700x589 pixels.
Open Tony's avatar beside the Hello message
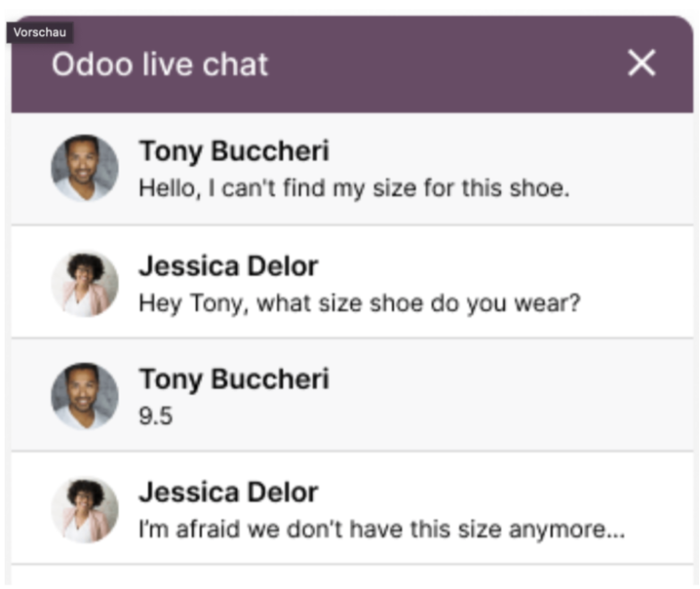pos(85,169)
